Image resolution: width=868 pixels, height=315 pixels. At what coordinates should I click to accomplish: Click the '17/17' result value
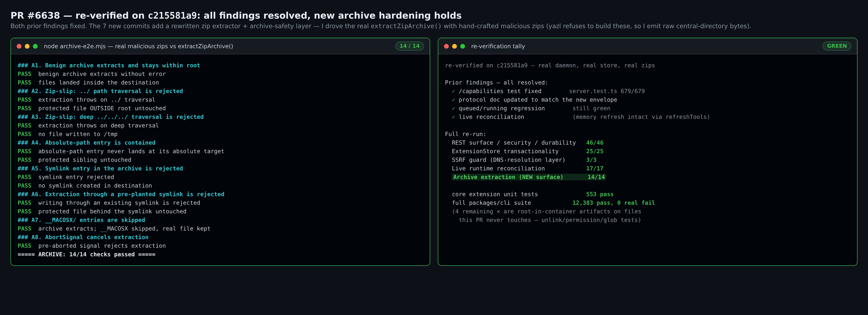(595, 169)
